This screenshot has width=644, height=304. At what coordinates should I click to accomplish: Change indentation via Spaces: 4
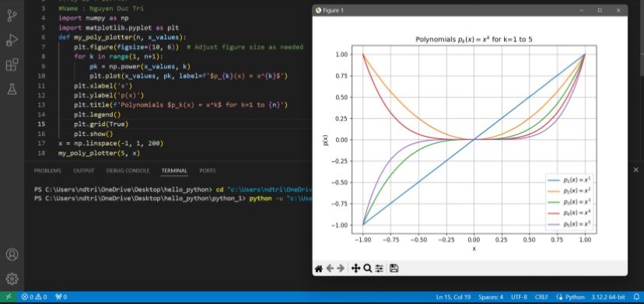tap(491, 296)
